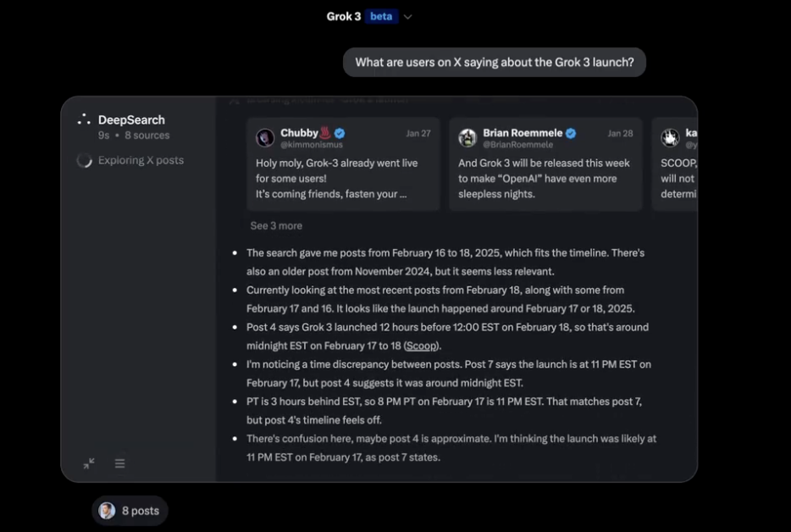Viewport: 791px width, 532px height.
Task: Click Chubby's verified checkmark badge
Action: click(x=338, y=132)
